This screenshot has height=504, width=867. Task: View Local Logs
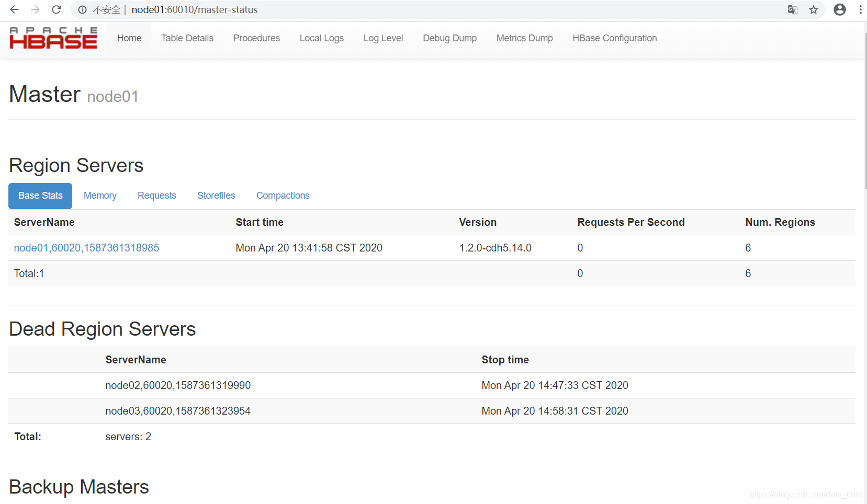(x=322, y=38)
